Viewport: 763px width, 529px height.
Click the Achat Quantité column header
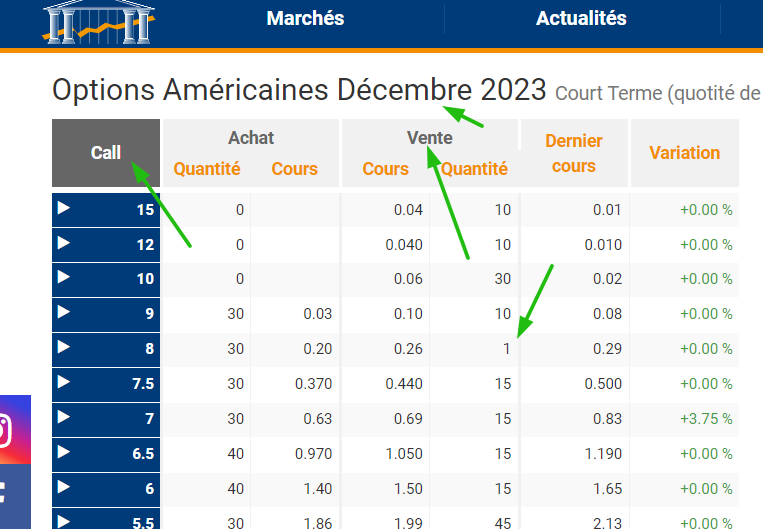207,169
